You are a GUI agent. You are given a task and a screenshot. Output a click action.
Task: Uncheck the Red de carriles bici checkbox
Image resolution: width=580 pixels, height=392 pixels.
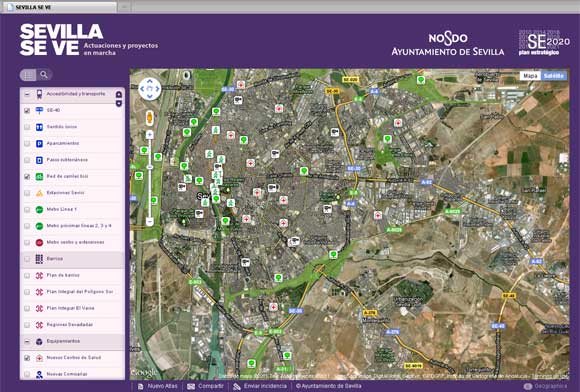[27, 176]
